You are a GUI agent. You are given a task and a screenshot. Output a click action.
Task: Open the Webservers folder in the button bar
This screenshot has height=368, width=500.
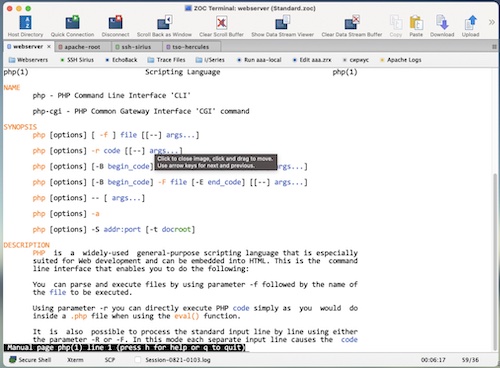tap(29, 60)
